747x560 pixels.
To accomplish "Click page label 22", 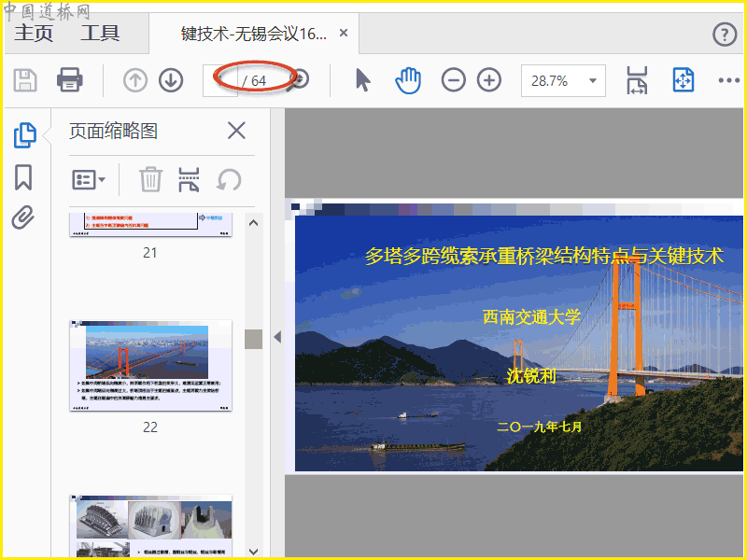I will tap(150, 427).
